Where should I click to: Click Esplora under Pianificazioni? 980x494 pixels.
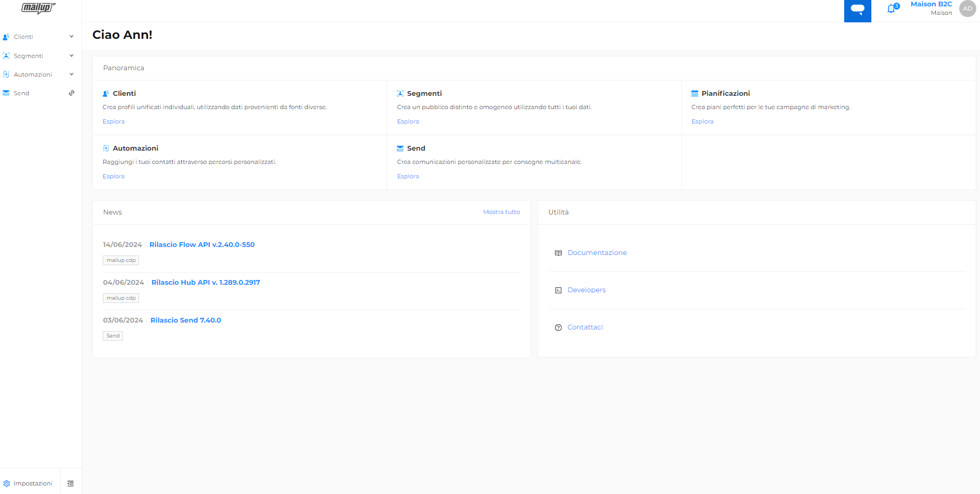(x=703, y=121)
